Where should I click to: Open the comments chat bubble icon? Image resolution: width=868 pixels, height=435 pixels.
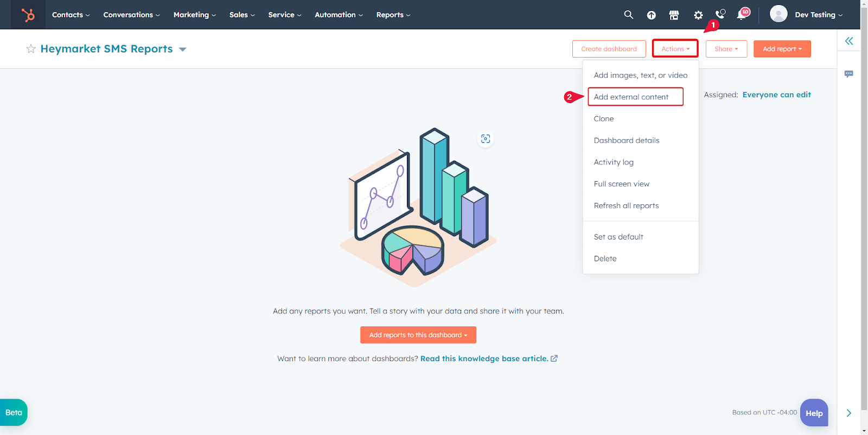(x=849, y=74)
